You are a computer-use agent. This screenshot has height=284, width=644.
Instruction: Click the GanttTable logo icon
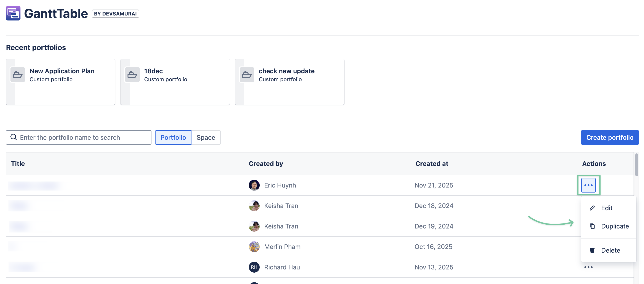click(13, 13)
